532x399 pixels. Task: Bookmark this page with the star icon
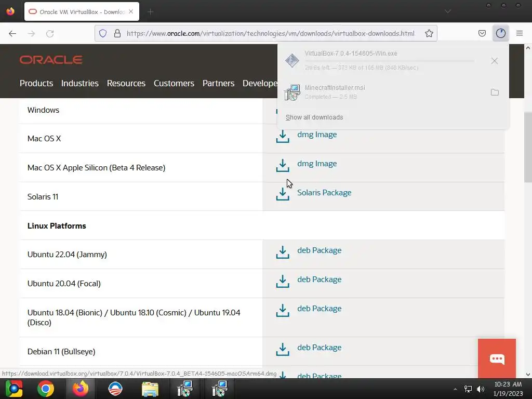pos(429,33)
